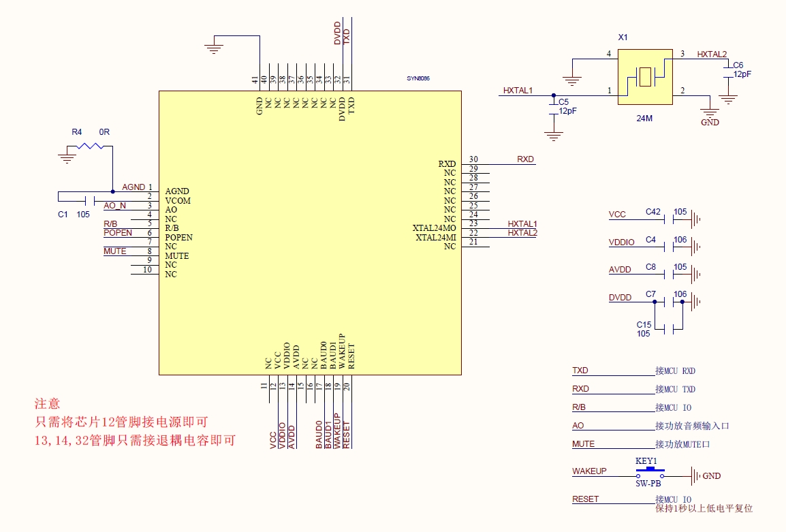Click the XTAL24MO pin name inside chip
This screenshot has height=532, width=786.
point(434,228)
